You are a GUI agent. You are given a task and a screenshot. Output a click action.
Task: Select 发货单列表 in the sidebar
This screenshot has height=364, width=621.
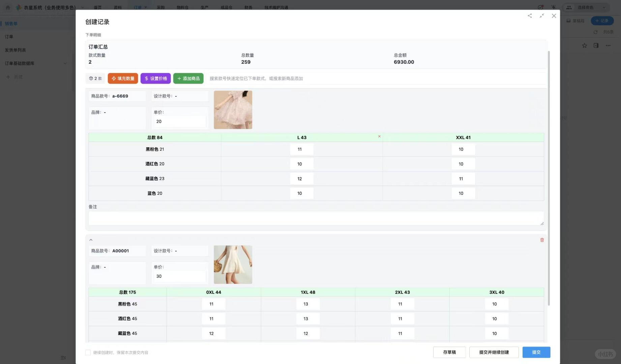click(x=16, y=50)
